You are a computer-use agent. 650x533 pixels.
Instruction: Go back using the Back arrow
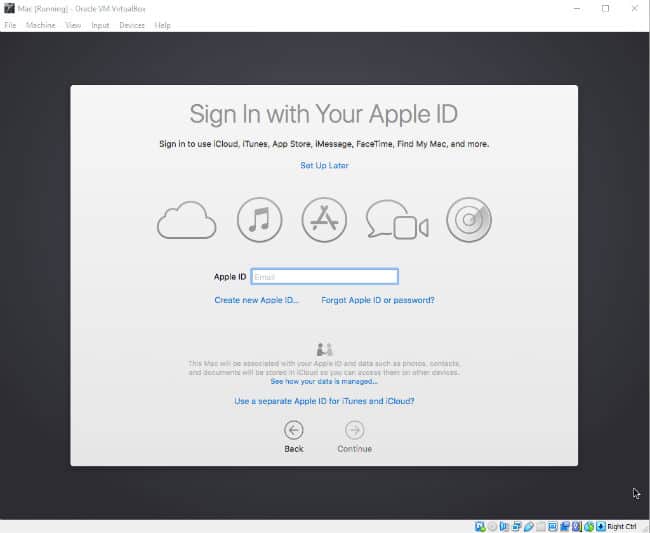[293, 430]
